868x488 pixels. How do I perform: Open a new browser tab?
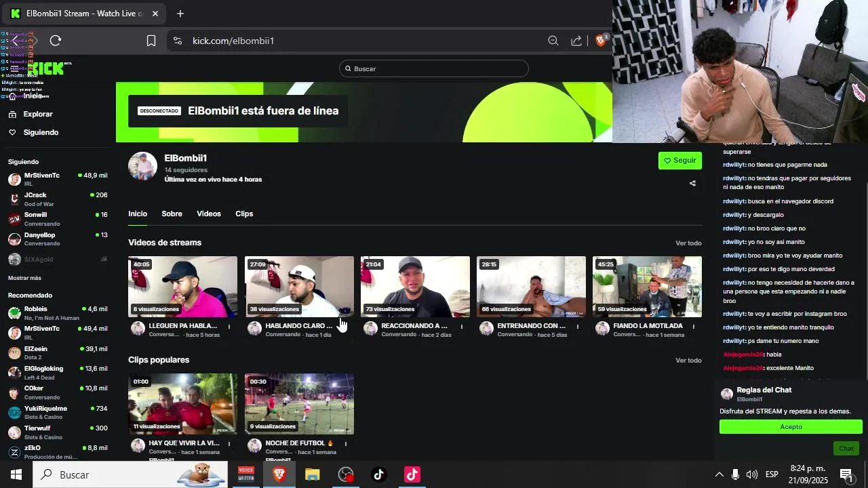180,14
